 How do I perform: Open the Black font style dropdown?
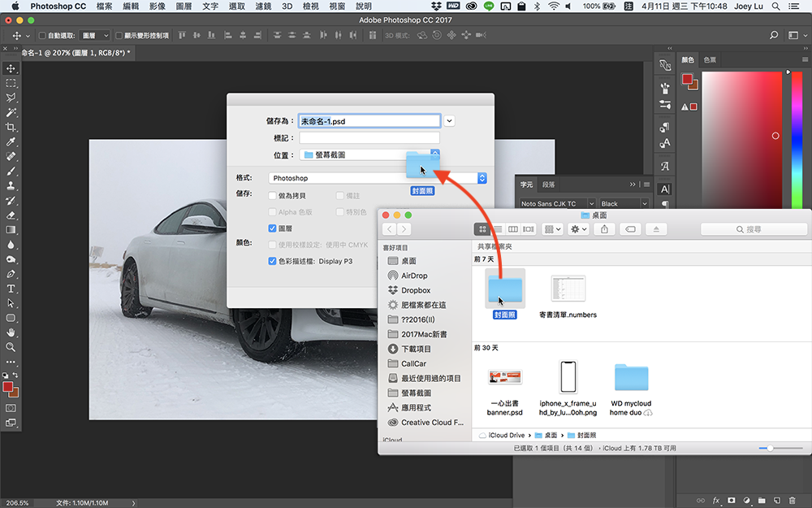[624, 204]
